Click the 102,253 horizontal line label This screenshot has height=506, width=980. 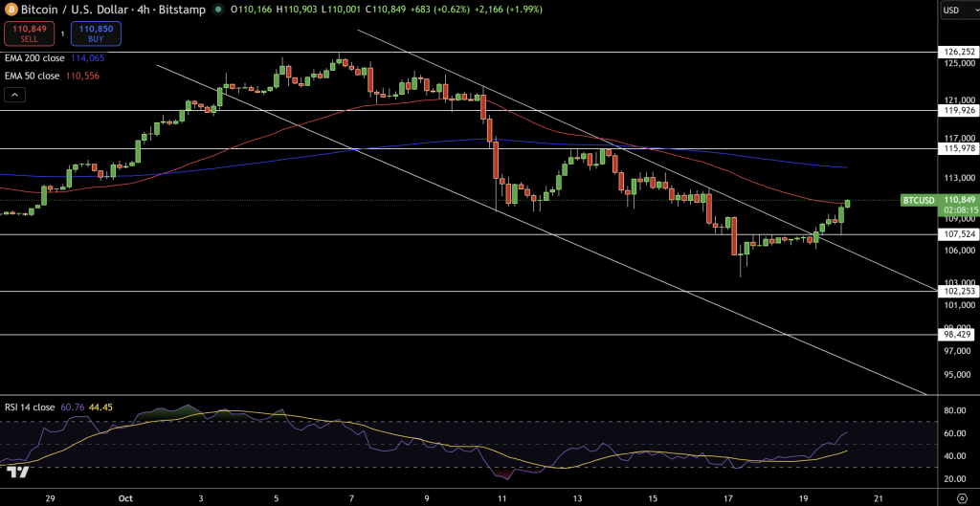(959, 291)
